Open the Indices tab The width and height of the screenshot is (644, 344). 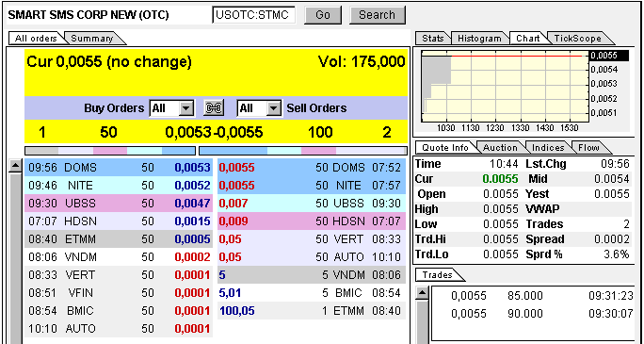pyautogui.click(x=548, y=147)
